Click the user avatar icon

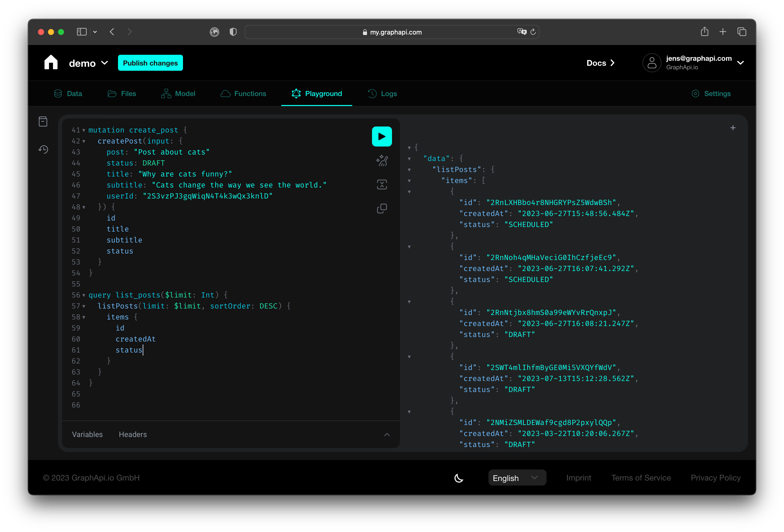pos(652,63)
